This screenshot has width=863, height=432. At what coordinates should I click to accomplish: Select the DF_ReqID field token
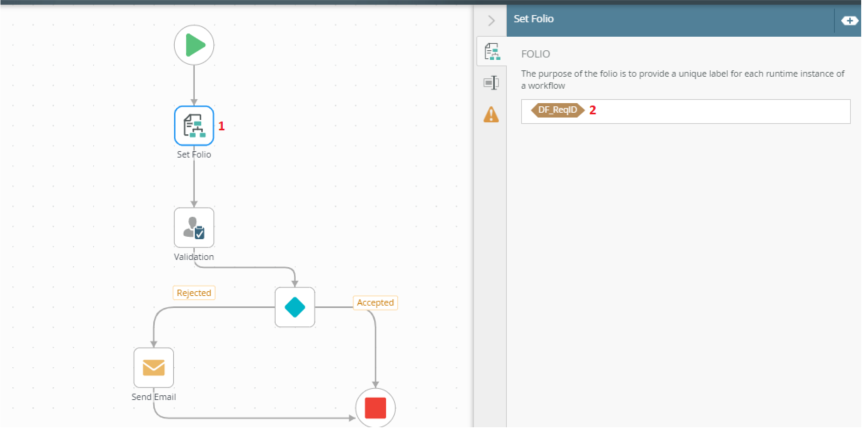point(558,110)
